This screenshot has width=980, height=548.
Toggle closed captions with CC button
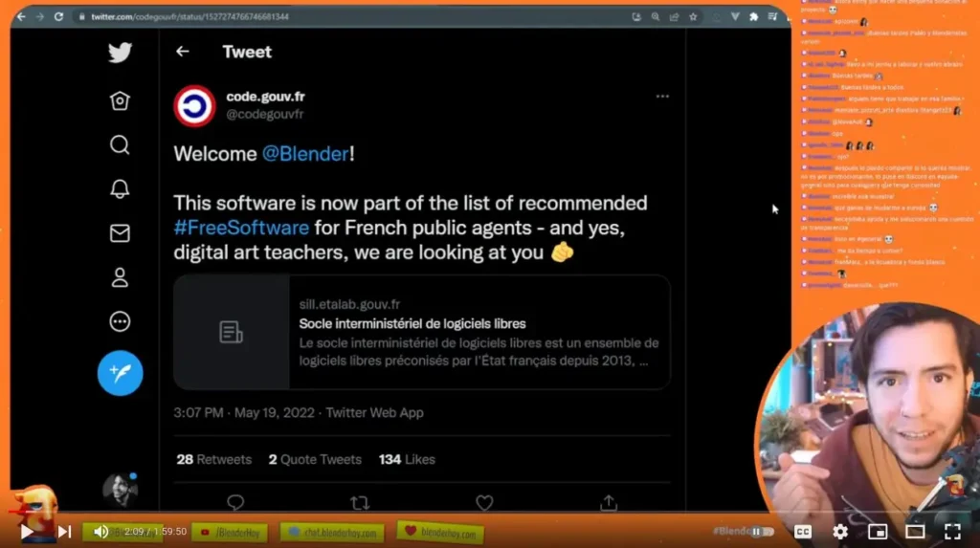803,532
